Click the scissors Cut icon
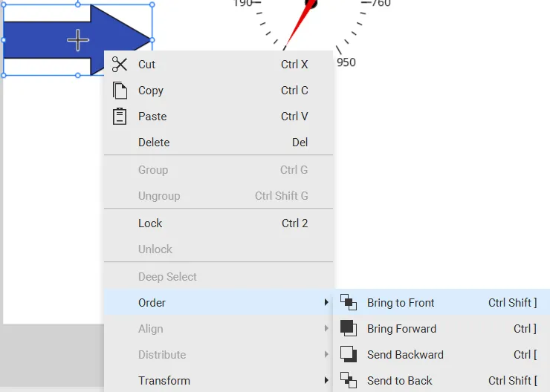Viewport: 550px width, 392px height. point(120,65)
